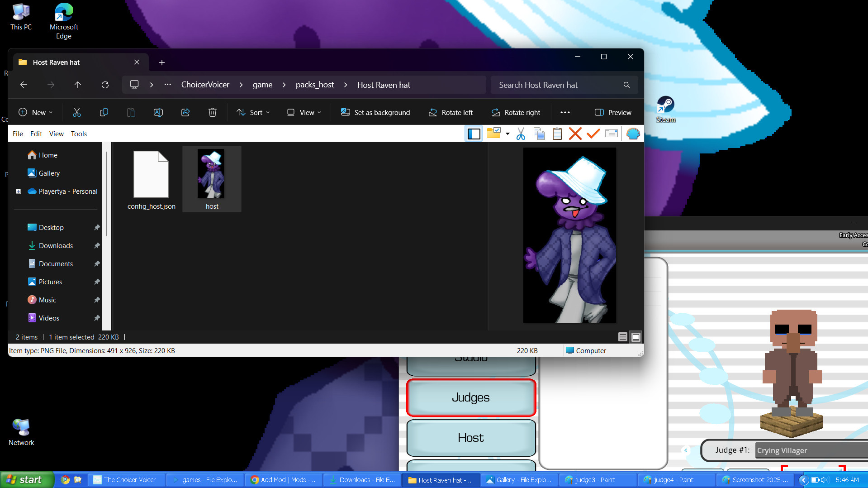Screen dimensions: 868x488
Task: Open the New dropdown menu
Action: [x=36, y=112]
